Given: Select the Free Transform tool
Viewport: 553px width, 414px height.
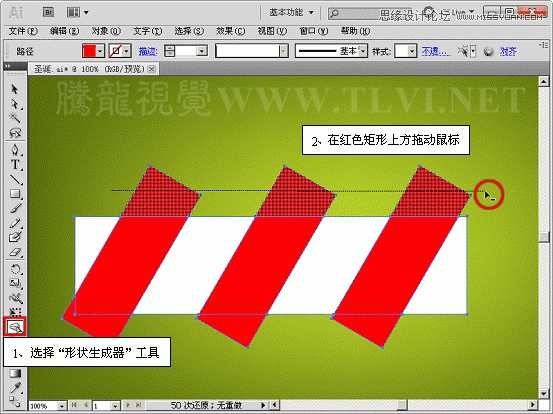Looking at the screenshot, I should point(15,311).
